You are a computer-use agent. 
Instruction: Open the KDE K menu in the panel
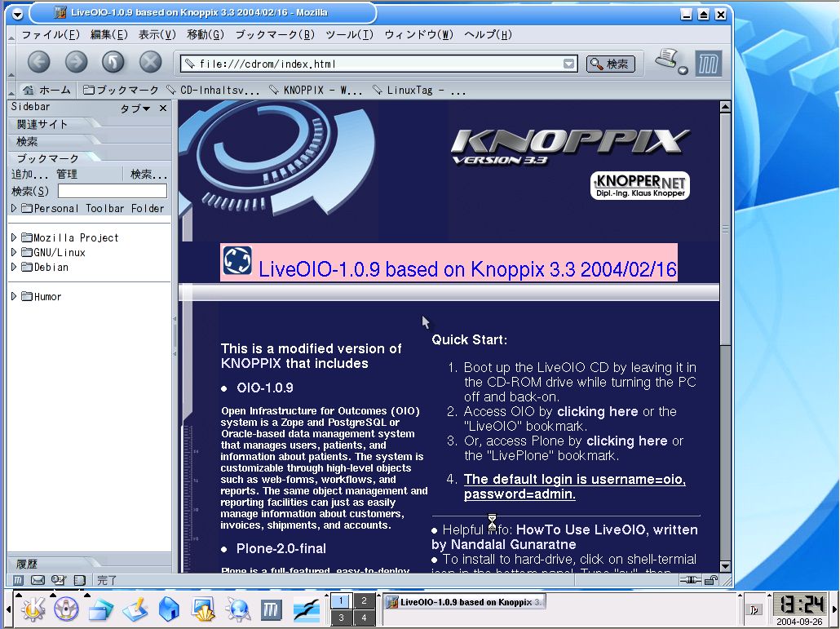(x=33, y=609)
